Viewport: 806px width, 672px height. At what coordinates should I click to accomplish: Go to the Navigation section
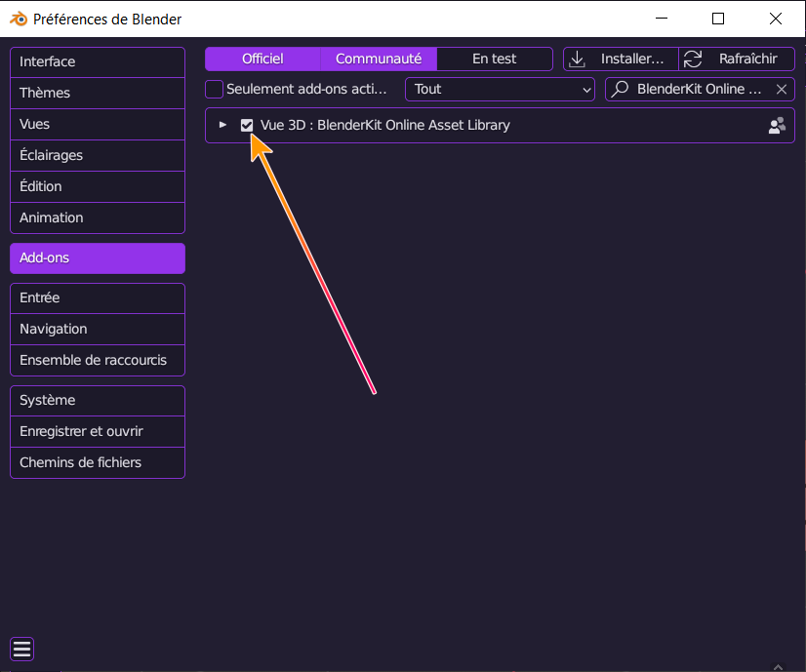tap(98, 330)
